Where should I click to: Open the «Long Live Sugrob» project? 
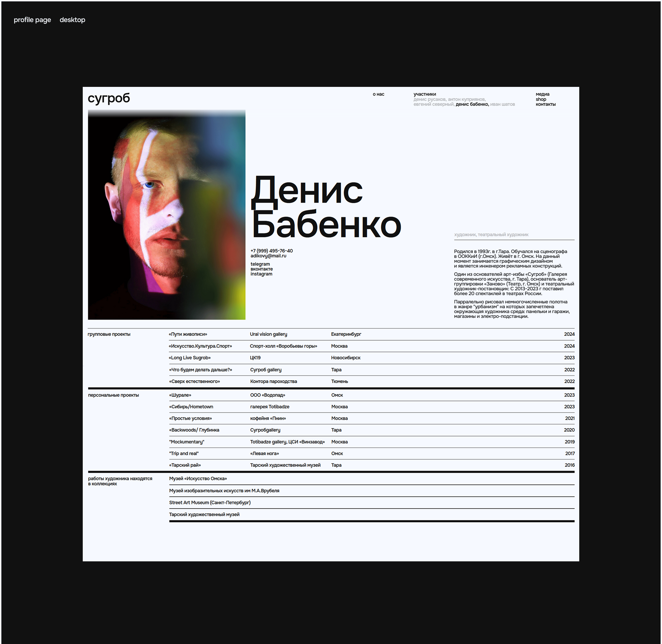[x=190, y=358]
